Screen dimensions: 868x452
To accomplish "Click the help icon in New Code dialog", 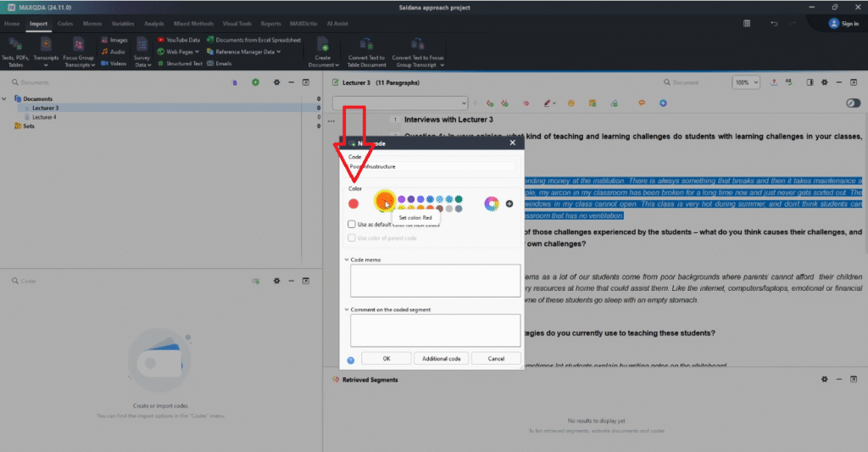I will pos(351,360).
